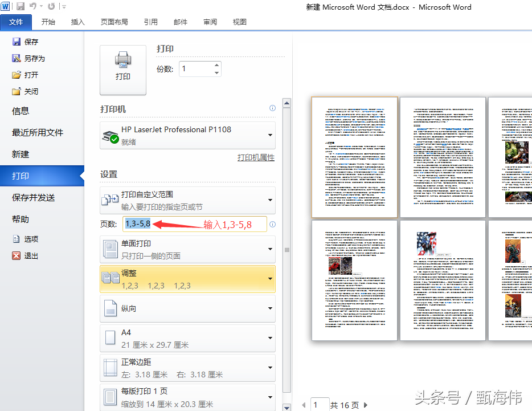Expand the 纵向 orientation dropdown
The height and width of the screenshot is (411, 532).
click(x=187, y=308)
